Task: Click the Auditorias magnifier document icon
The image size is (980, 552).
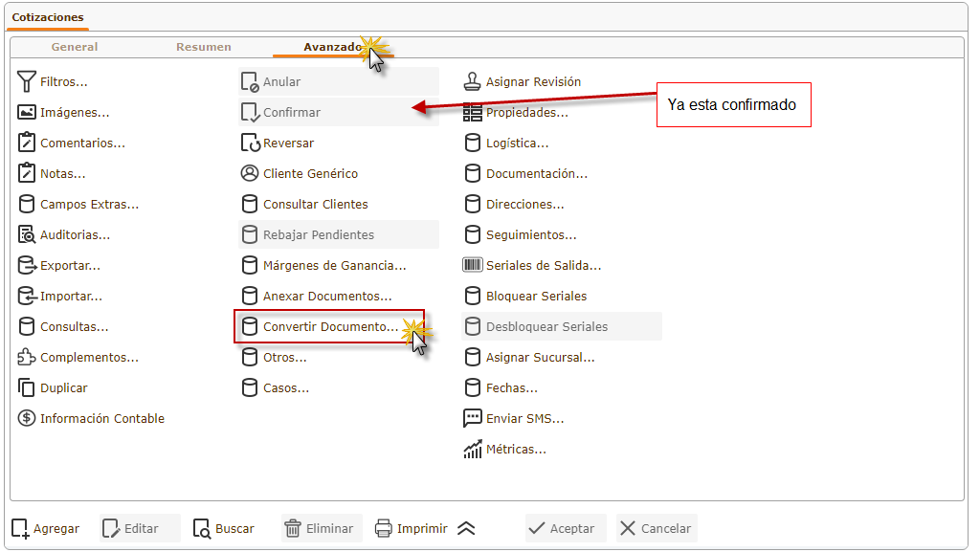Action: [x=27, y=235]
